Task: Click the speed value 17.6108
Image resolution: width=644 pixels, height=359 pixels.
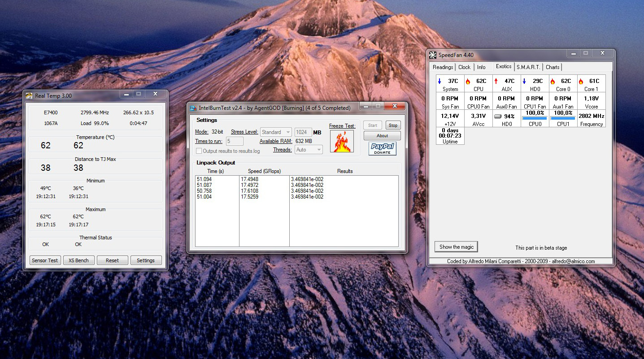Action: [x=249, y=191]
